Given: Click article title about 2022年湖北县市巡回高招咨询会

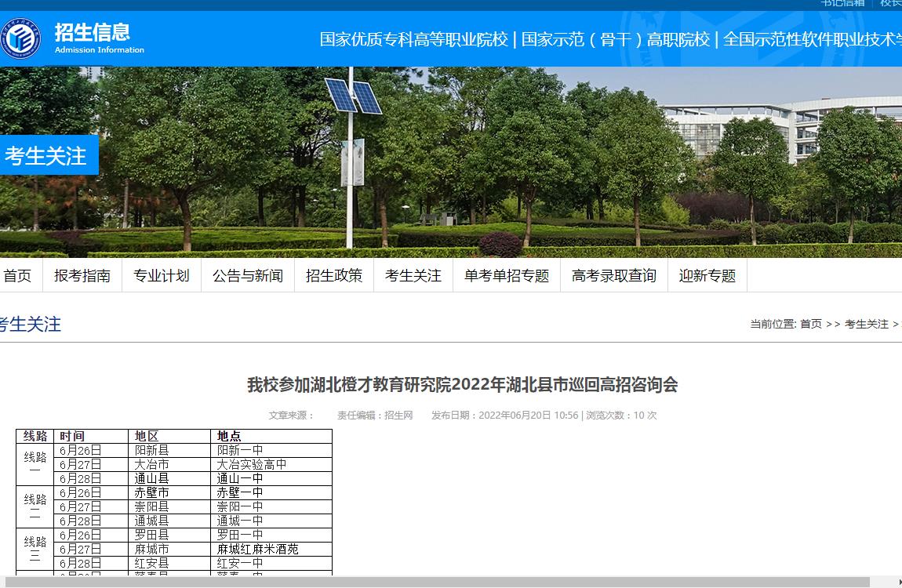Looking at the screenshot, I should 463,384.
